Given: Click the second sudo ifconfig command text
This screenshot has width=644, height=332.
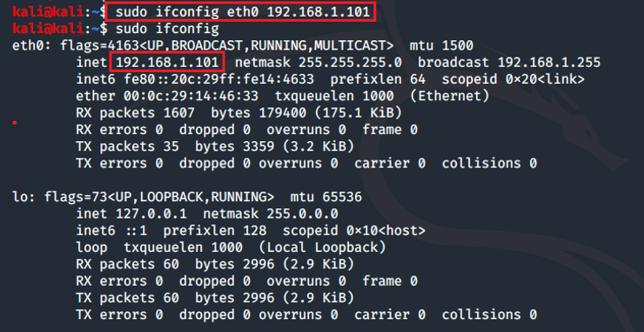Looking at the screenshot, I should click(x=167, y=29).
